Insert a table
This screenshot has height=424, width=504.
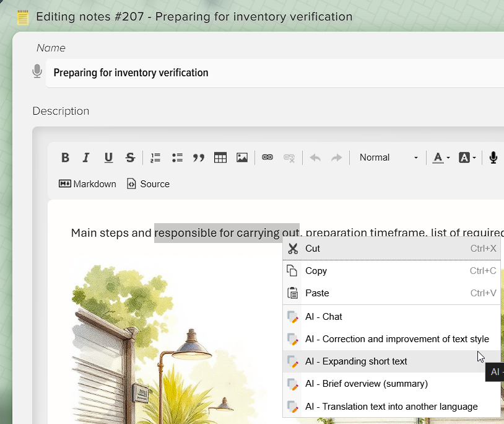pyautogui.click(x=220, y=157)
